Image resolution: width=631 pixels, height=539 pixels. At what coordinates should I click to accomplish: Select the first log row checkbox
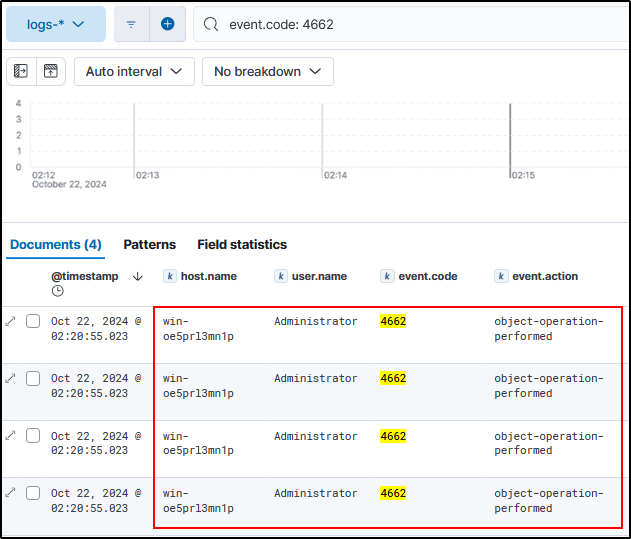[33, 321]
